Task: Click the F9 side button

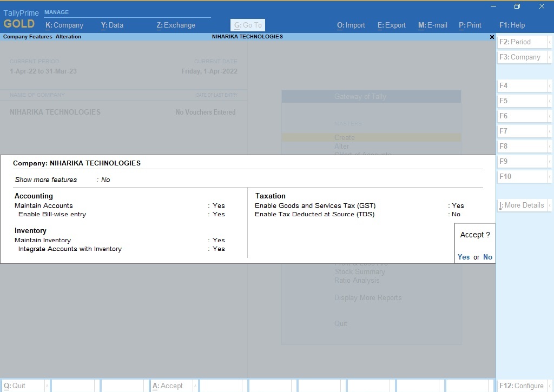Action: point(522,161)
